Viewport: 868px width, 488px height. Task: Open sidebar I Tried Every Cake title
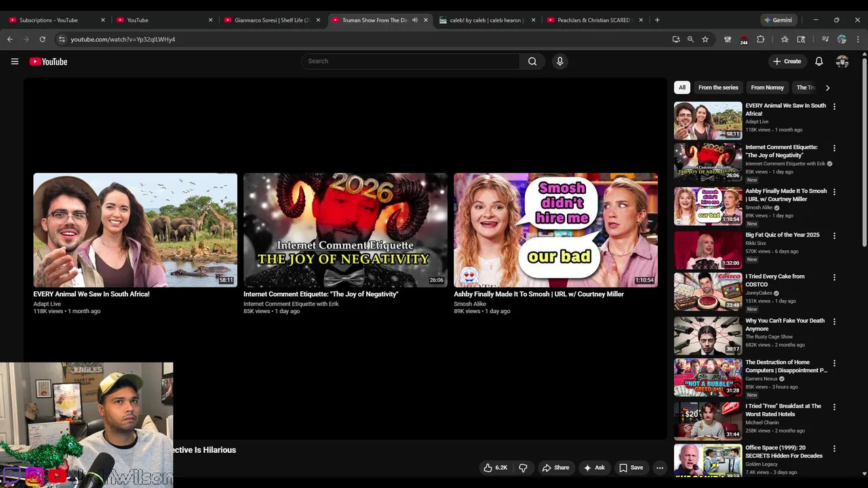pos(774,281)
